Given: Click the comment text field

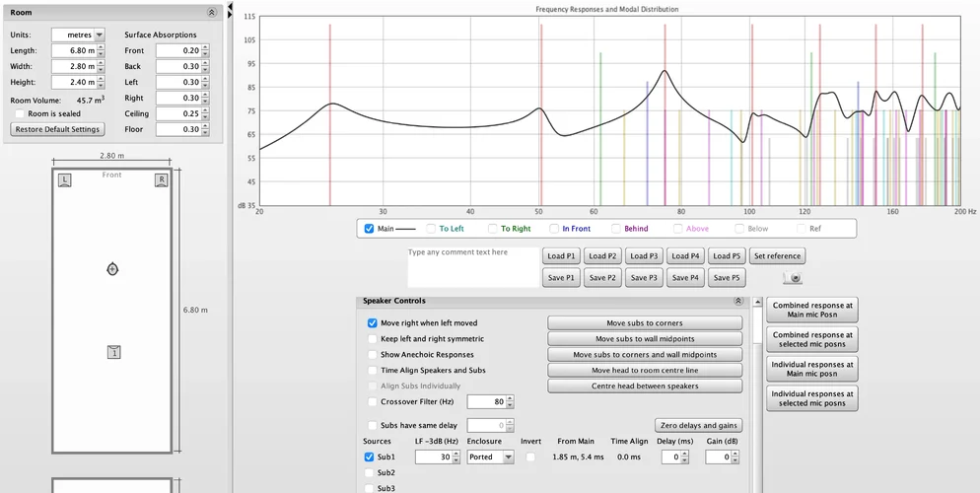Looking at the screenshot, I should (472, 266).
